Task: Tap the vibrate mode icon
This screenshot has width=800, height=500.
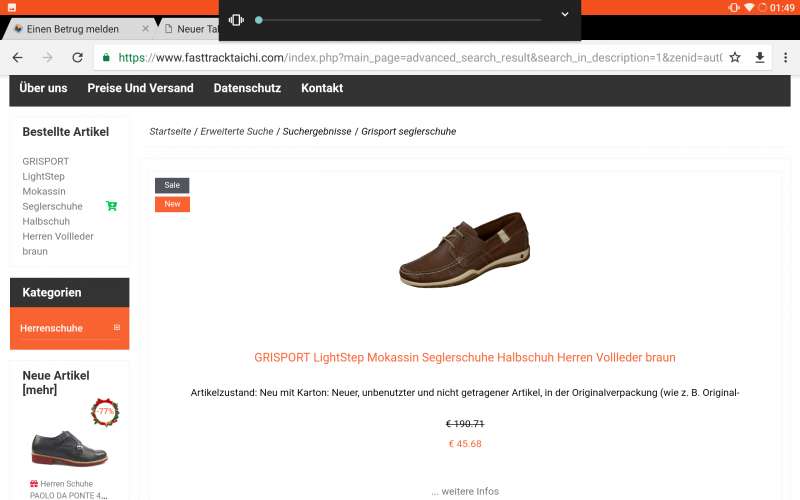Action: click(236, 20)
